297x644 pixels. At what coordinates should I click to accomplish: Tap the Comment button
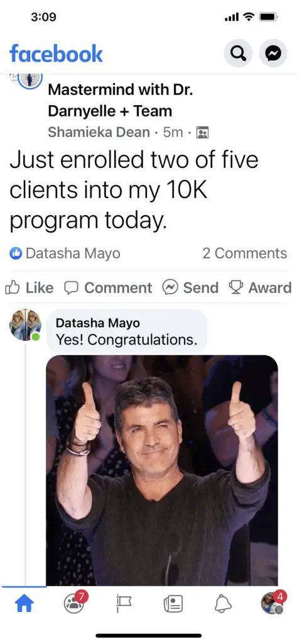[x=108, y=288]
